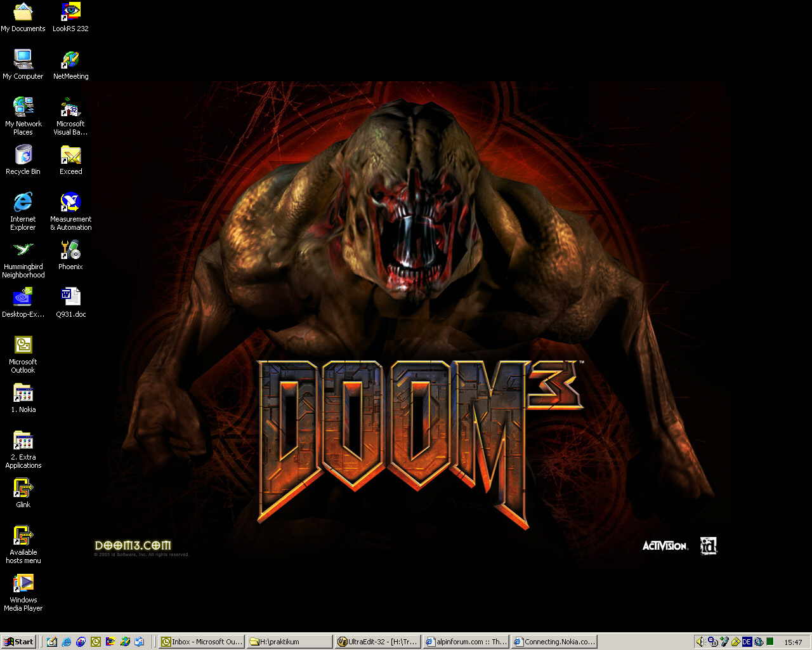The image size is (812, 650).
Task: Click the volume speaker tray icon
Action: [700, 642]
